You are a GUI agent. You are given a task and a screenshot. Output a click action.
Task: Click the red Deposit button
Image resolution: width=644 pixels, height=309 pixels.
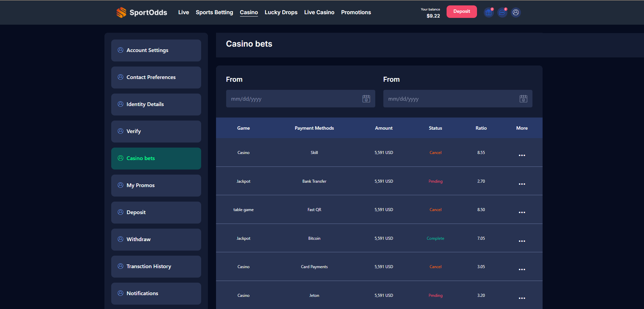click(x=461, y=11)
